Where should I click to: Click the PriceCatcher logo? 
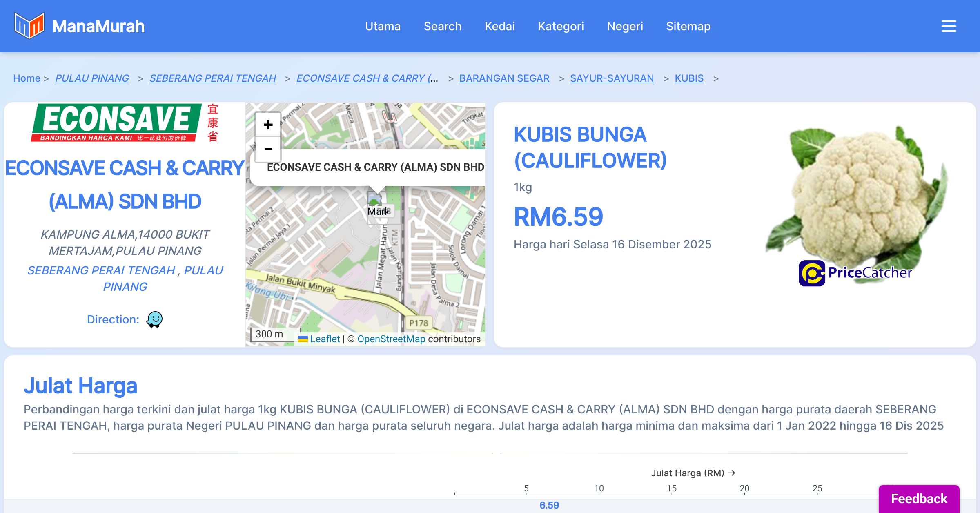pyautogui.click(x=855, y=273)
